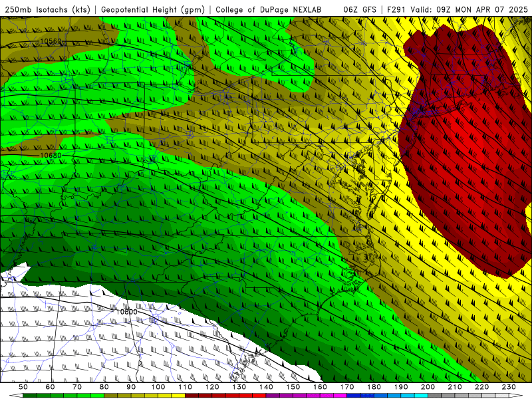This screenshot has height=399, width=532.
Task: Click the 140 value on the color scale
Action: click(x=267, y=387)
